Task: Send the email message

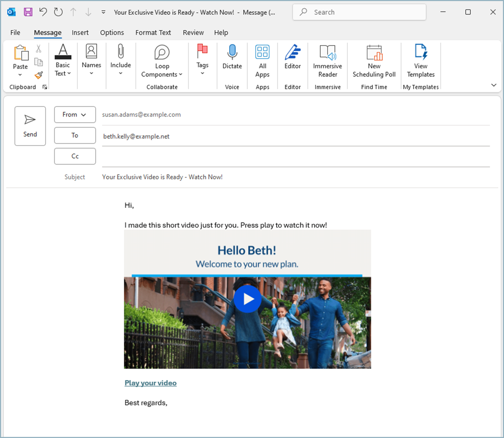Action: click(x=30, y=126)
